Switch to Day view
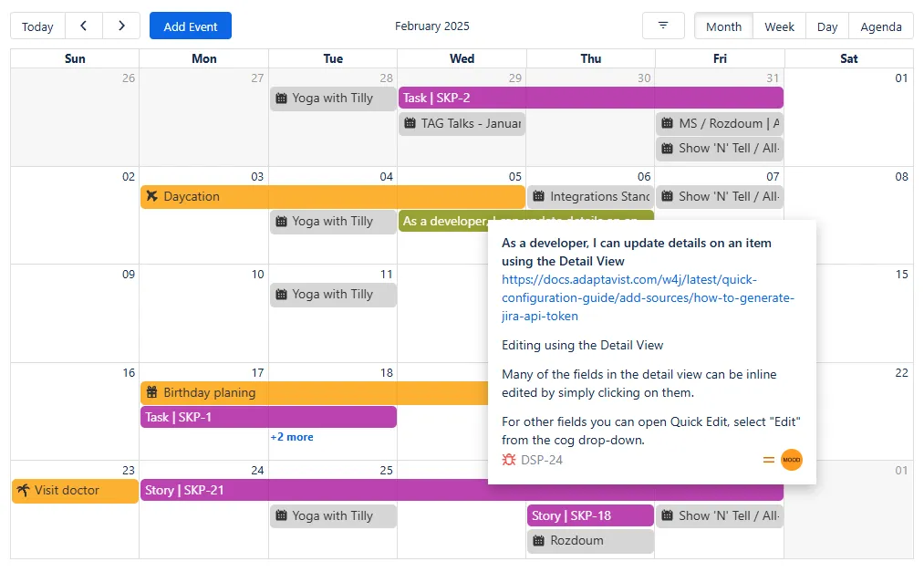The image size is (924, 572). 826,26
